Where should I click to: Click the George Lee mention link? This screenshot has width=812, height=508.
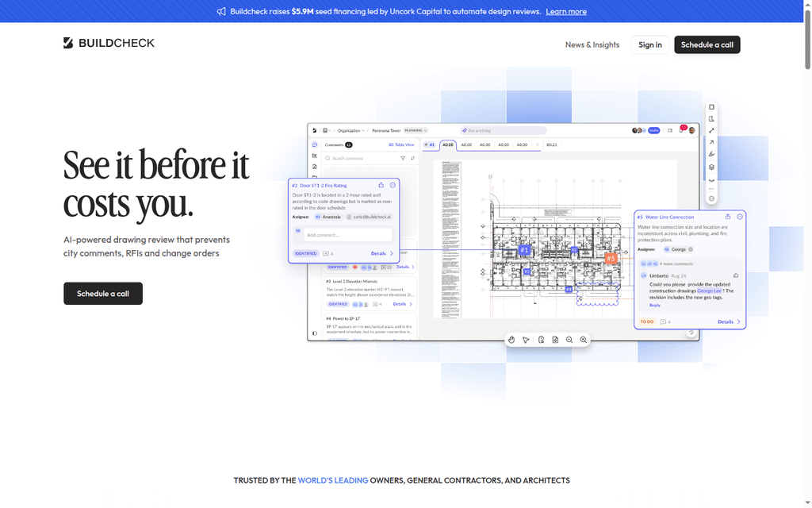pos(709,291)
